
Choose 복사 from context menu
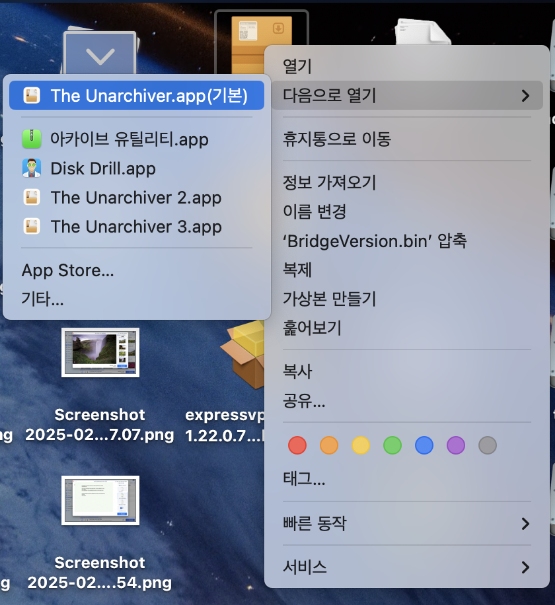[407, 372]
